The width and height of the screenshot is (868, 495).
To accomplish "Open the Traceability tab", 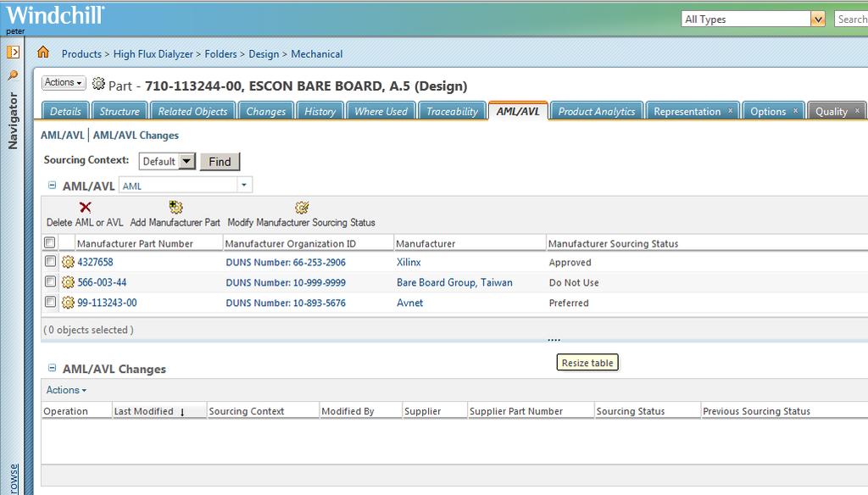I will tap(453, 111).
